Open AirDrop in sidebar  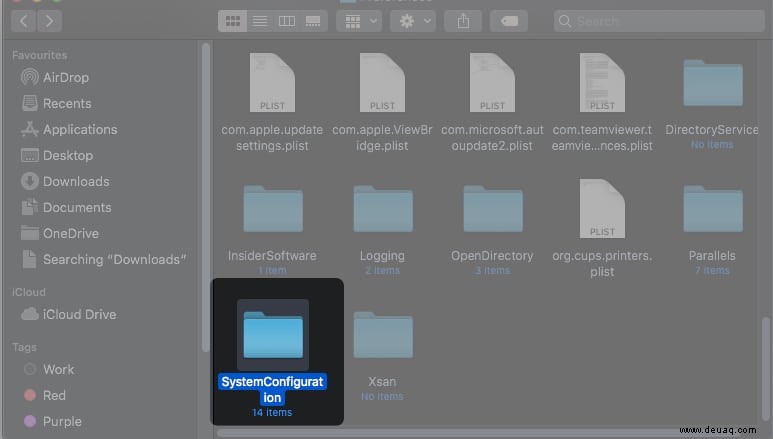pos(55,77)
